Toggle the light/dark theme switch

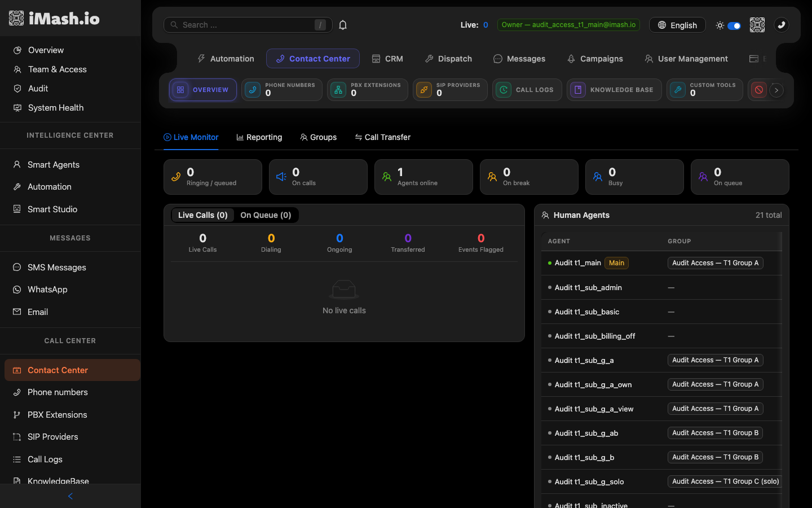pyautogui.click(x=734, y=25)
